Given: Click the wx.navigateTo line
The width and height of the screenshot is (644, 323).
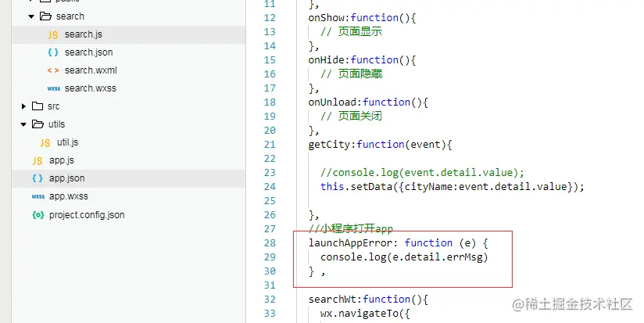Looking at the screenshot, I should click(x=365, y=314).
